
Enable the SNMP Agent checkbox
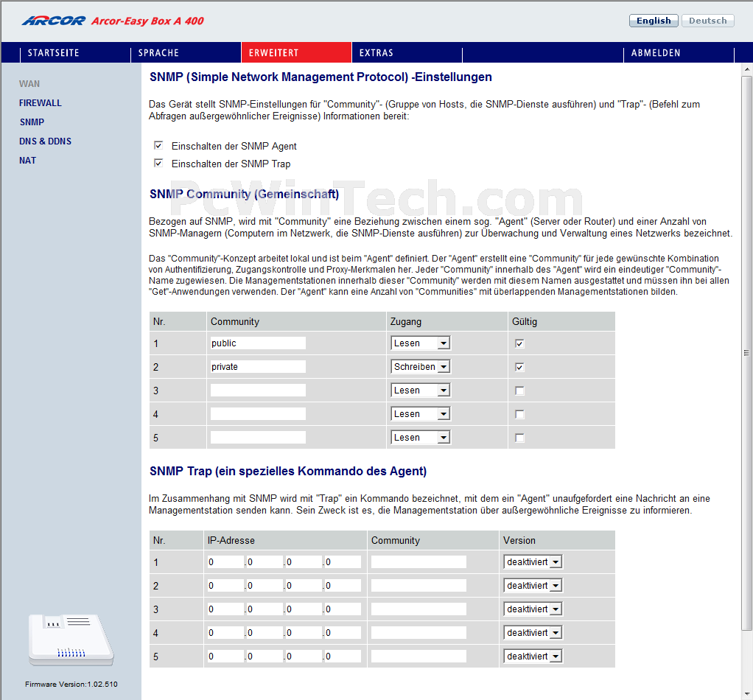tap(158, 145)
